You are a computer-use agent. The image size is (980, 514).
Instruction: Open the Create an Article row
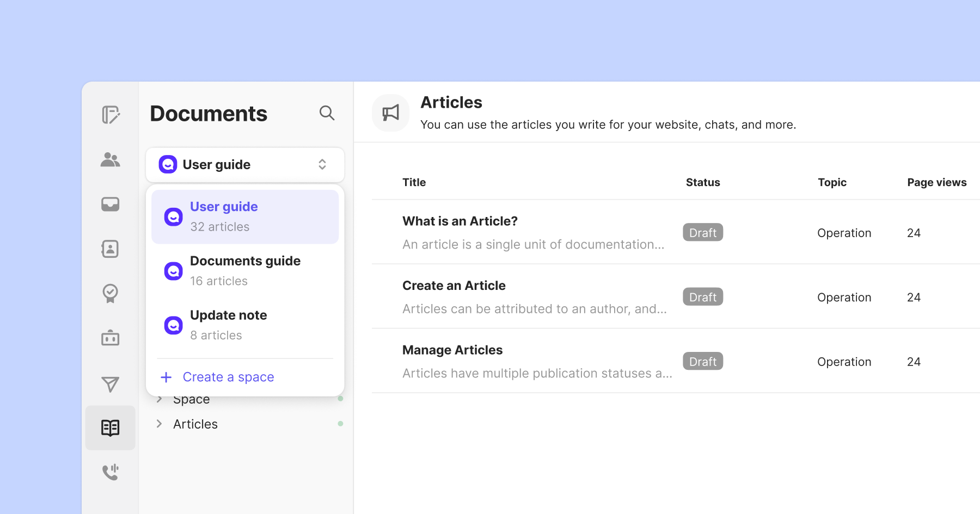[676, 296]
